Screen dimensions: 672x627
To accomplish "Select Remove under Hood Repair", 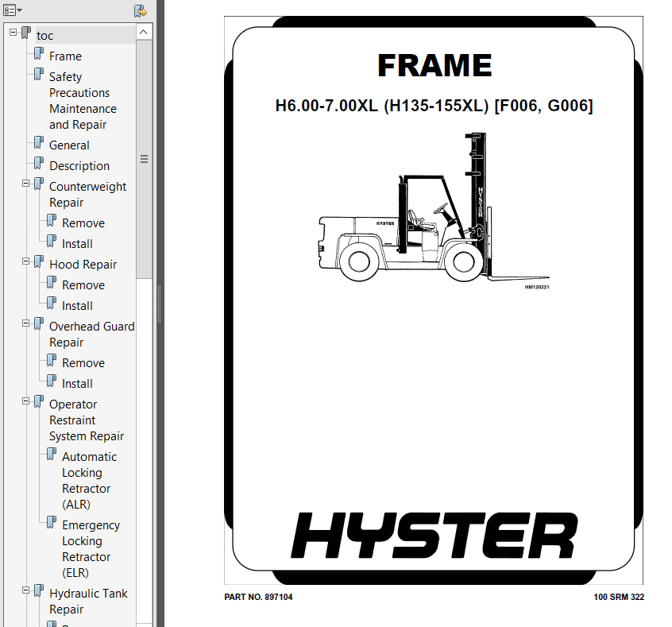I will point(83,285).
